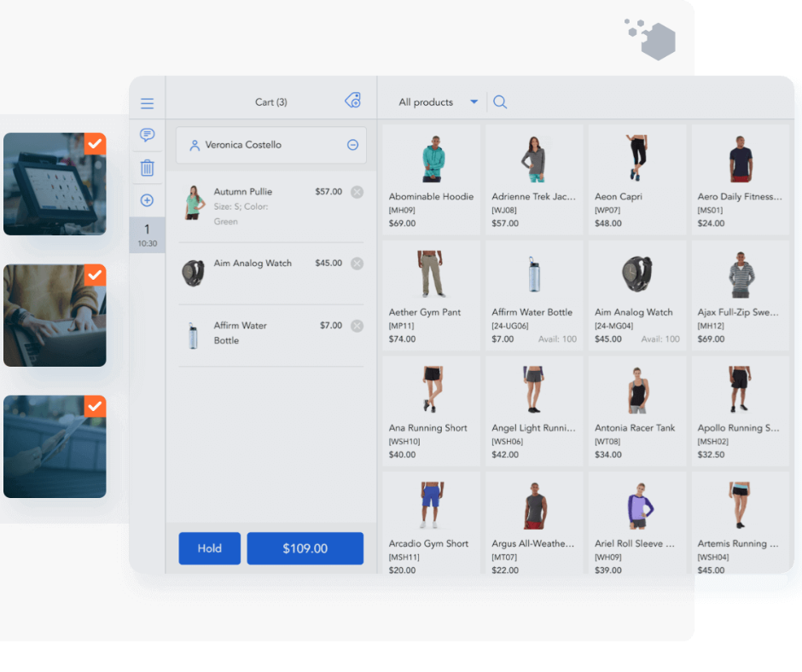Open product search magnifier icon
Viewport: 802px width, 672px height.
tap(500, 102)
